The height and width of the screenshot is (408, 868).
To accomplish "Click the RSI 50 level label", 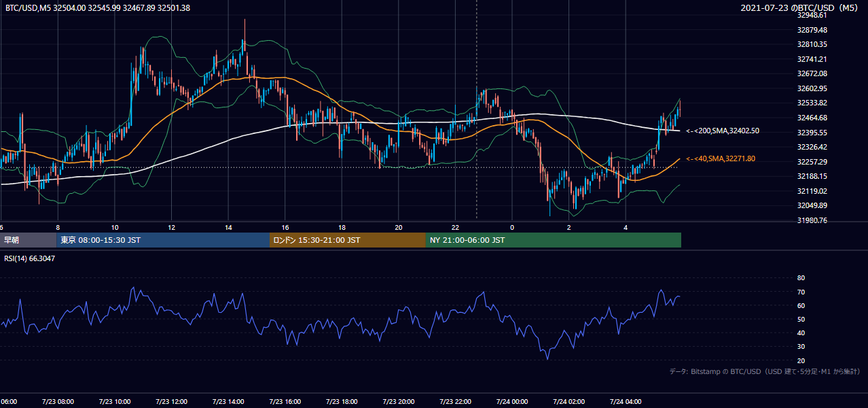I will (801, 319).
